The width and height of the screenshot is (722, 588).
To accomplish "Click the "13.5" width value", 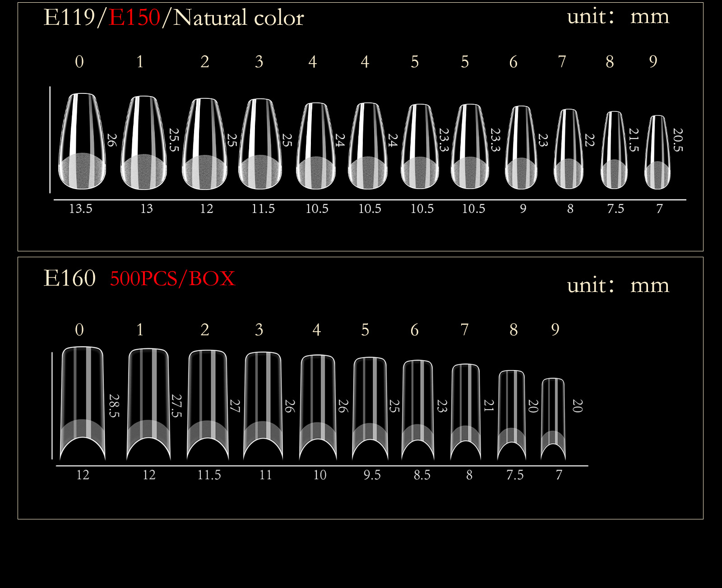I will tap(81, 208).
